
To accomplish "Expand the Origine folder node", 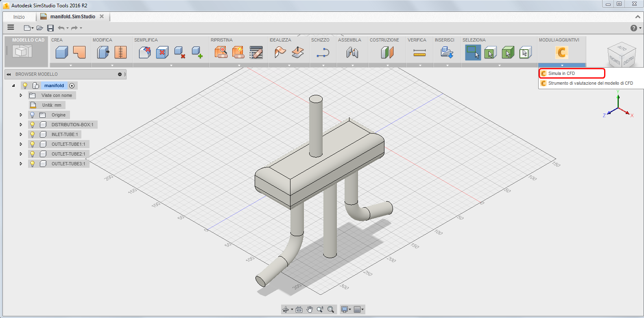I will [x=21, y=115].
